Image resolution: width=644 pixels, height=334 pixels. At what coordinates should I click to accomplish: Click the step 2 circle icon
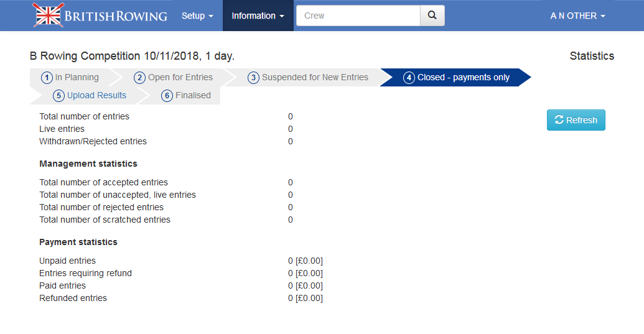[139, 78]
